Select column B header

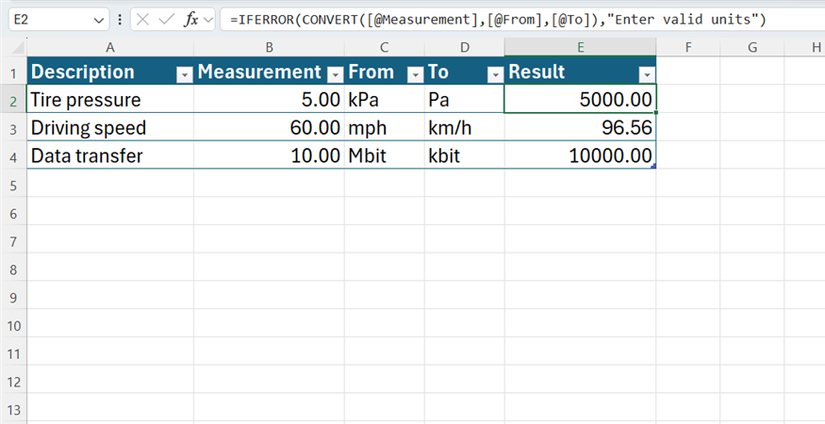coord(269,48)
